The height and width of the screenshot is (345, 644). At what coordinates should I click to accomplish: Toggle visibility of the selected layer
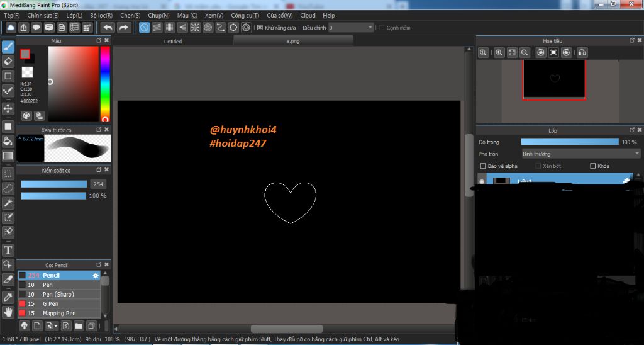click(x=482, y=181)
